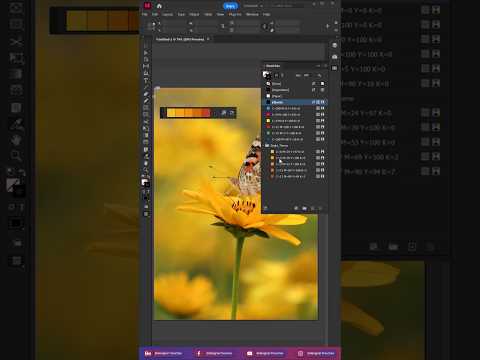Screen dimensions: 480x360
Task: Click the top icon in right panel dock
Action: 335,46
